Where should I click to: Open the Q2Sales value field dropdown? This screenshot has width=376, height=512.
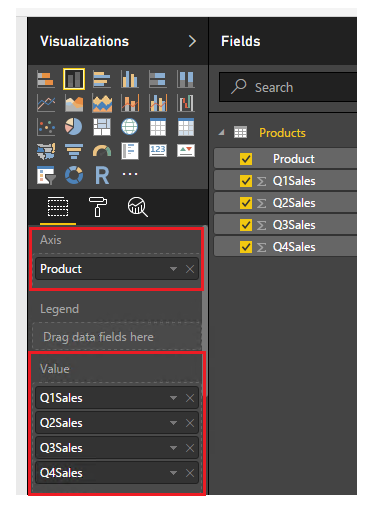pyautogui.click(x=173, y=423)
